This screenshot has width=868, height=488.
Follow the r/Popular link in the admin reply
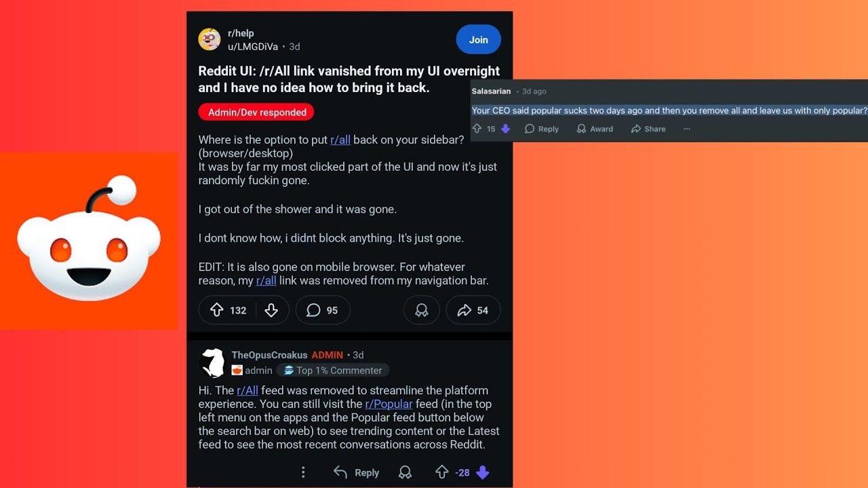point(389,404)
